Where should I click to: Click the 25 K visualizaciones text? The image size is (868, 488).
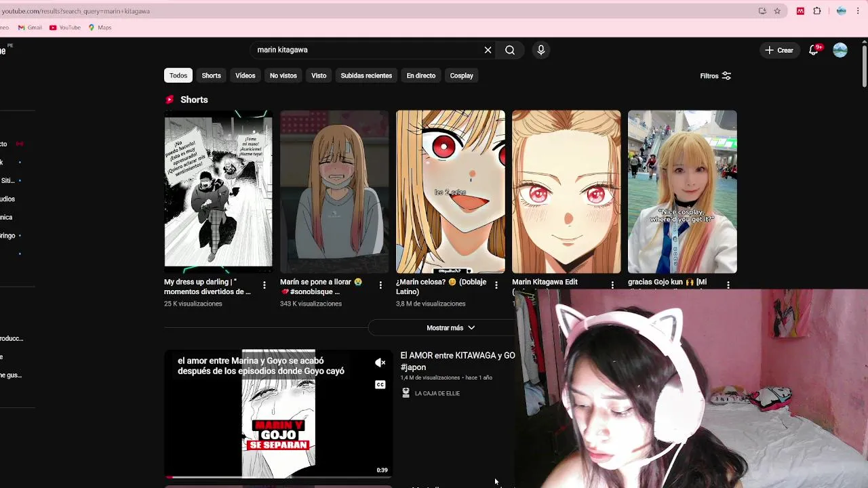click(193, 304)
